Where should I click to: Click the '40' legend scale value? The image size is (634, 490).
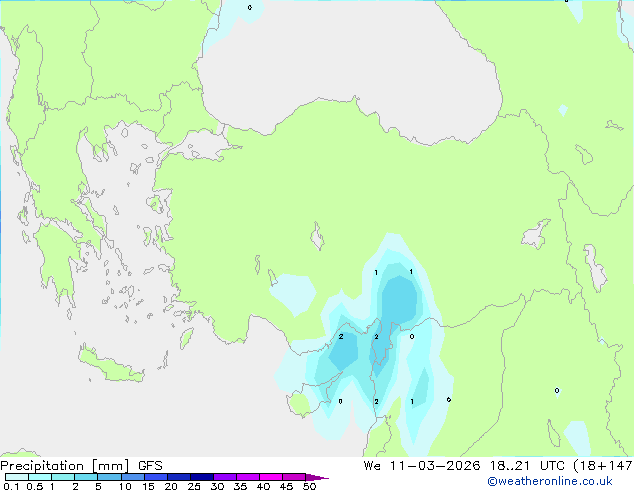coord(263,486)
